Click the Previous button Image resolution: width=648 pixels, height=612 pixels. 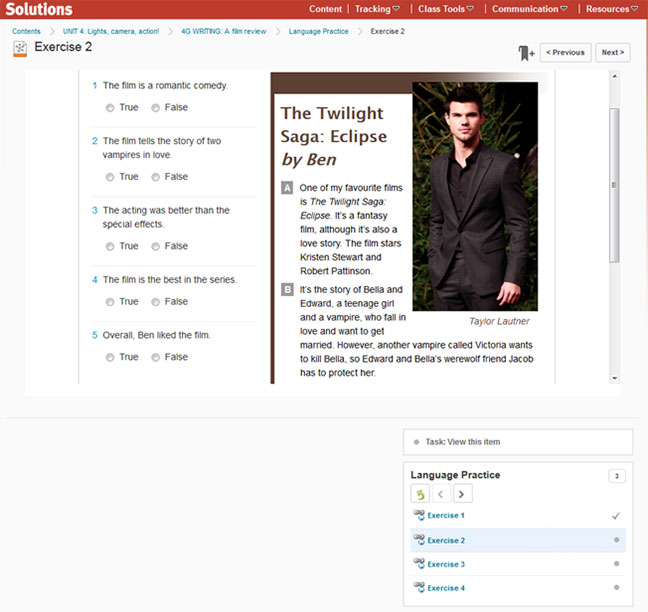(565, 52)
